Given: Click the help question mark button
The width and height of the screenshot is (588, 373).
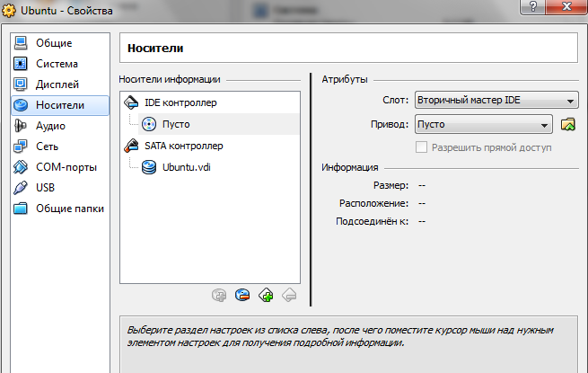Looking at the screenshot, I should click(533, 6).
